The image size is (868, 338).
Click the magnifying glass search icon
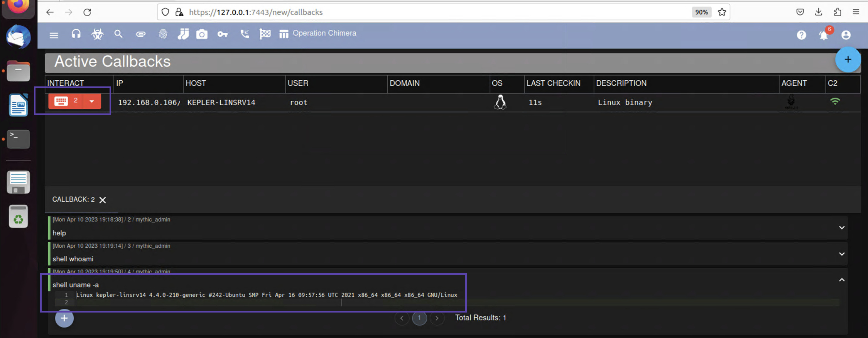[x=118, y=34]
